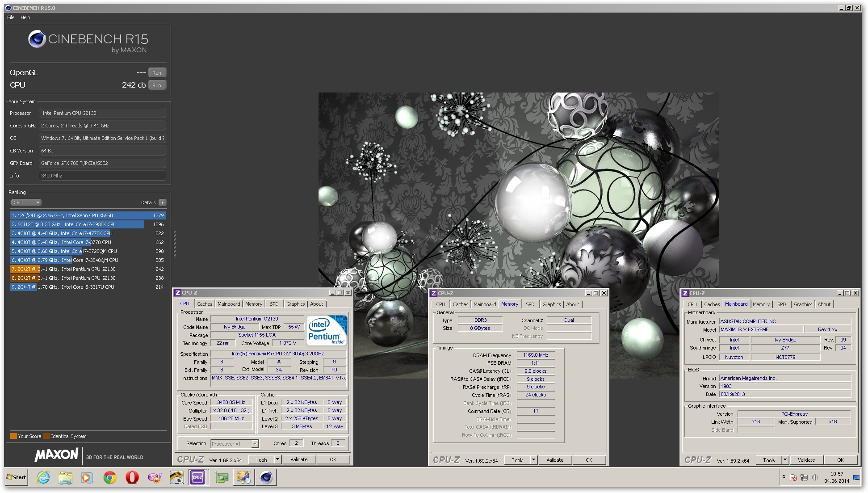Click the Processor field Intel Pentium CPU G2130

103,113
